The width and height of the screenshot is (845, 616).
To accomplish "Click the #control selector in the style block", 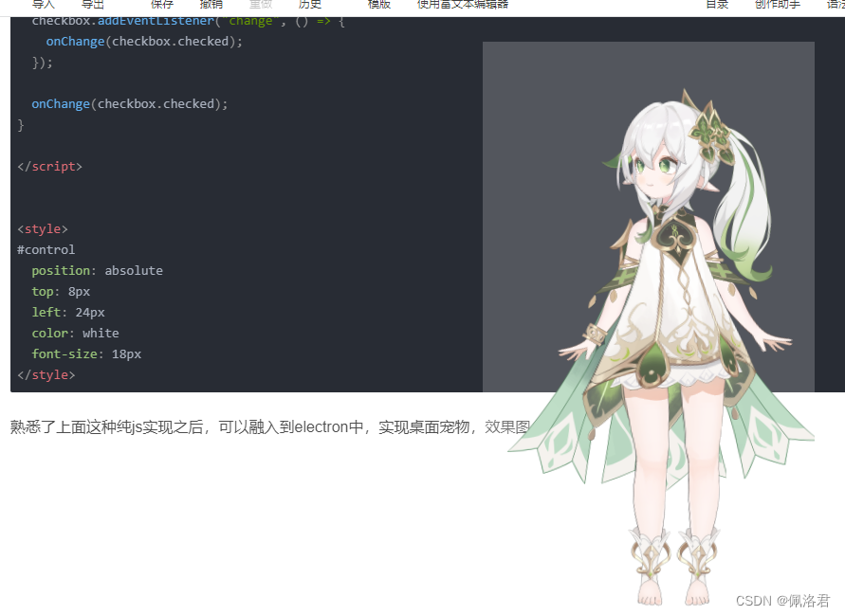I will tap(46, 249).
